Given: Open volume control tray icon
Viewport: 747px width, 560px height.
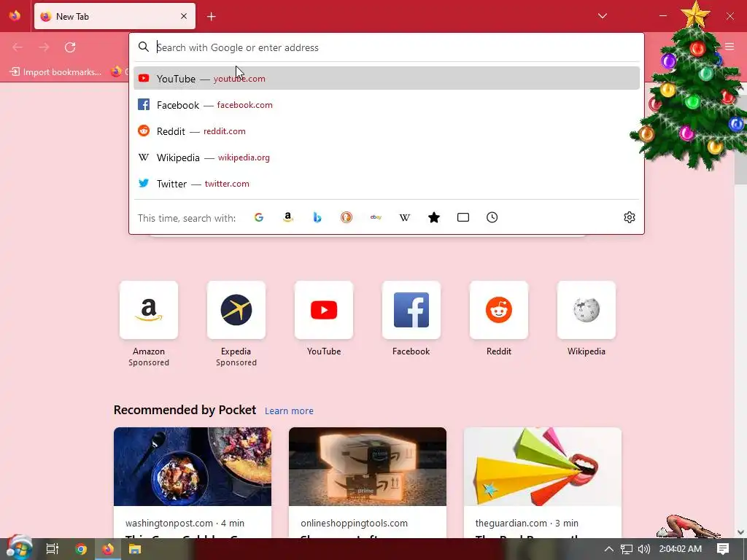Looking at the screenshot, I should [x=644, y=549].
